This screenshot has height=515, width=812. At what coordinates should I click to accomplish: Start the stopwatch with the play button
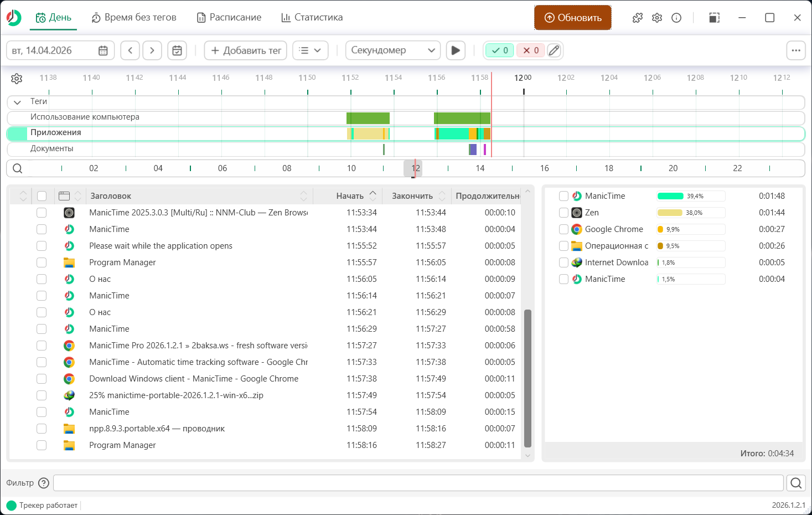[x=456, y=50]
